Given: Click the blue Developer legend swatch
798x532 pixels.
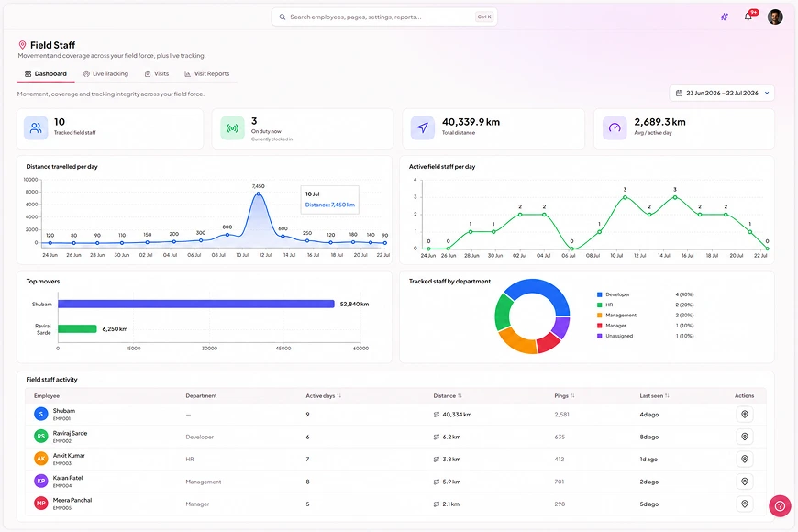Looking at the screenshot, I should 600,294.
